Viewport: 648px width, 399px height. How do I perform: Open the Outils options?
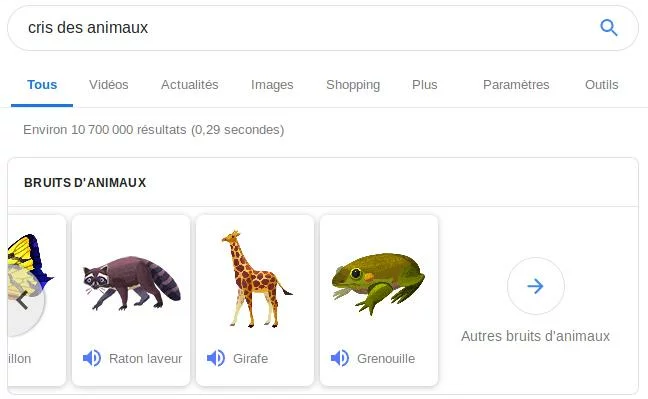coord(601,85)
